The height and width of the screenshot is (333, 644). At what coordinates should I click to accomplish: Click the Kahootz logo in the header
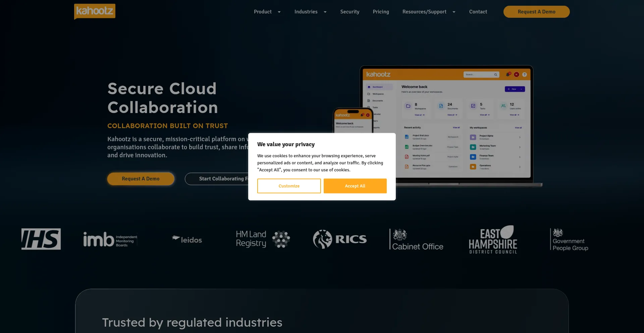[95, 11]
